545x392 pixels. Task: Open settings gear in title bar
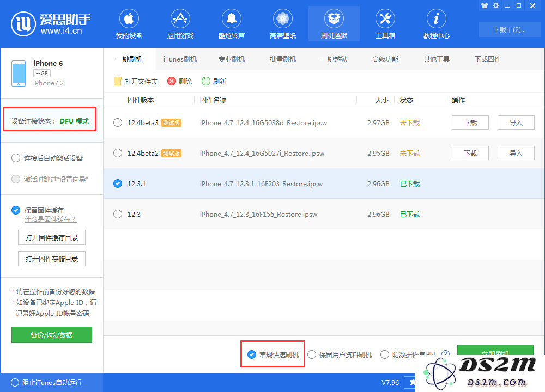point(496,5)
